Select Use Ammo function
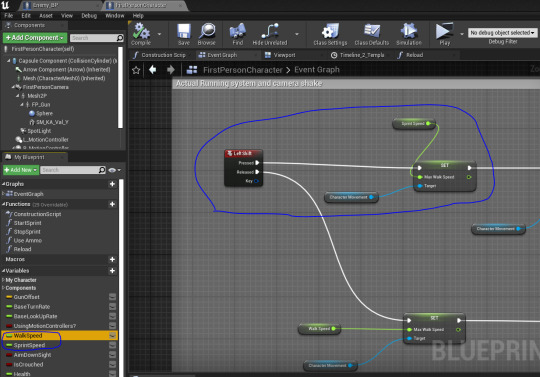 tap(28, 240)
